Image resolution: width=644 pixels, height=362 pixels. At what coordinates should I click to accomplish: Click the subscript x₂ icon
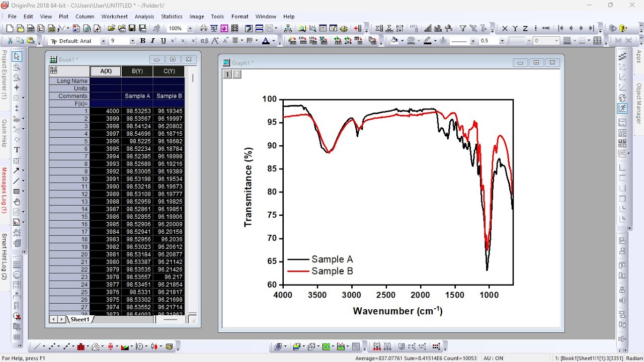pyautogui.click(x=184, y=41)
